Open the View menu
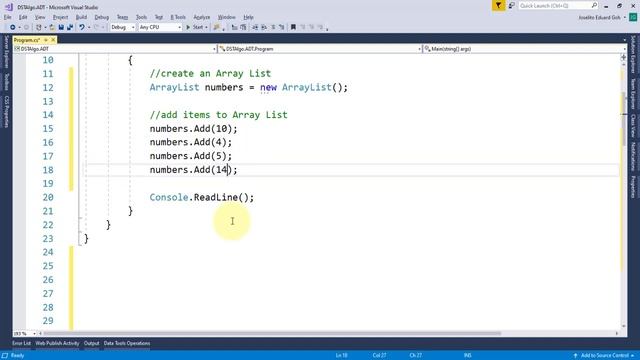Screen dimensions: 640x360 tap(40, 17)
